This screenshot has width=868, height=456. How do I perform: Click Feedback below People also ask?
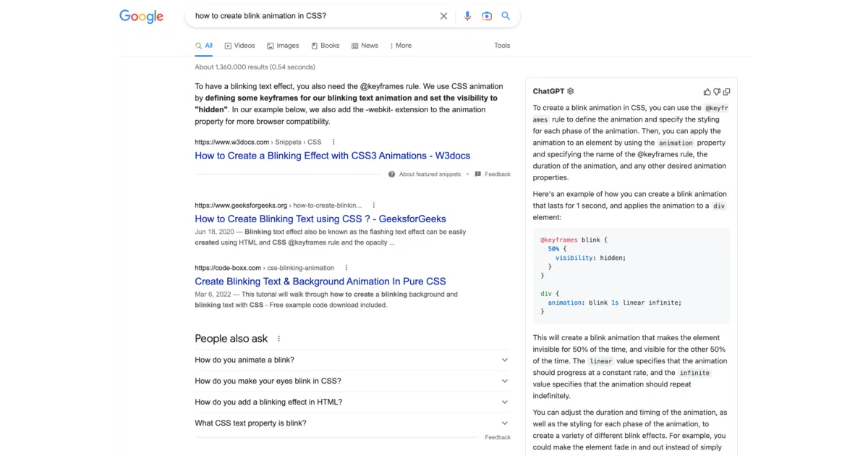[498, 437]
